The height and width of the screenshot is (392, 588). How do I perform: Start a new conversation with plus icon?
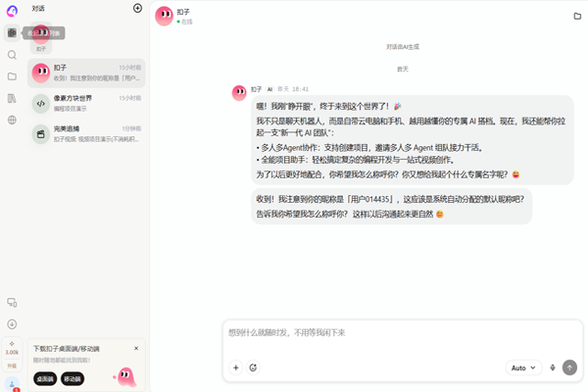(x=137, y=8)
